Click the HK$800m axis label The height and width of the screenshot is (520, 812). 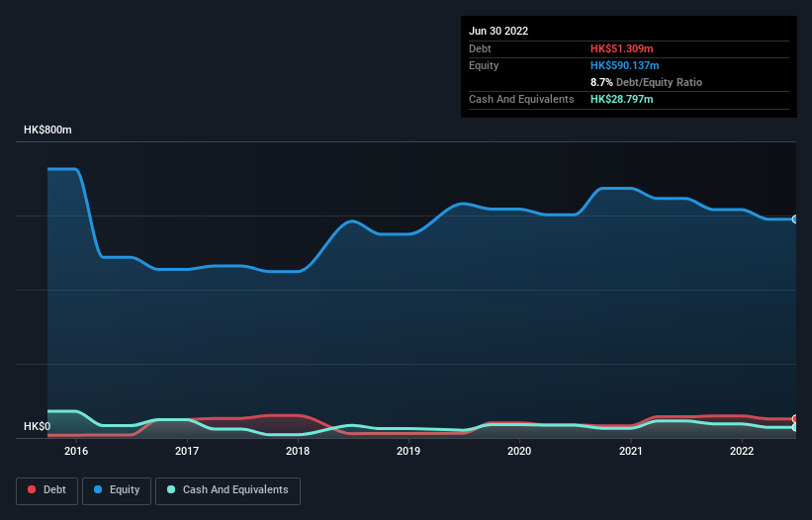pos(47,130)
